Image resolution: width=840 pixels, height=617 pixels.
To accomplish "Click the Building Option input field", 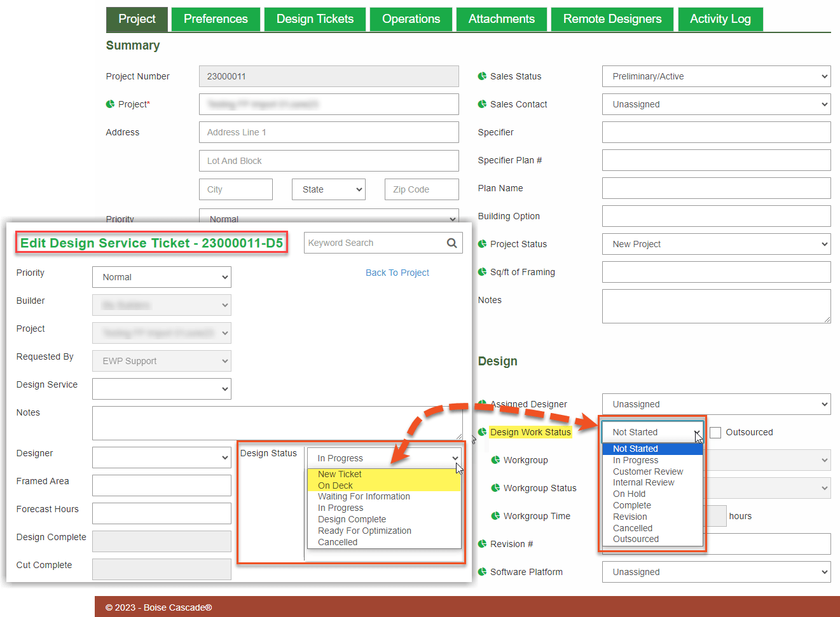I will pyautogui.click(x=716, y=216).
